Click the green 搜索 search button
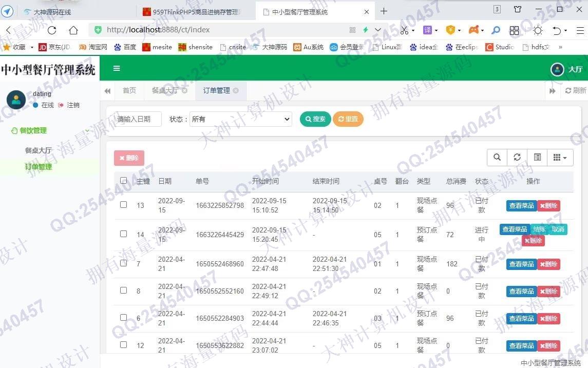This screenshot has height=368, width=588. 315,119
